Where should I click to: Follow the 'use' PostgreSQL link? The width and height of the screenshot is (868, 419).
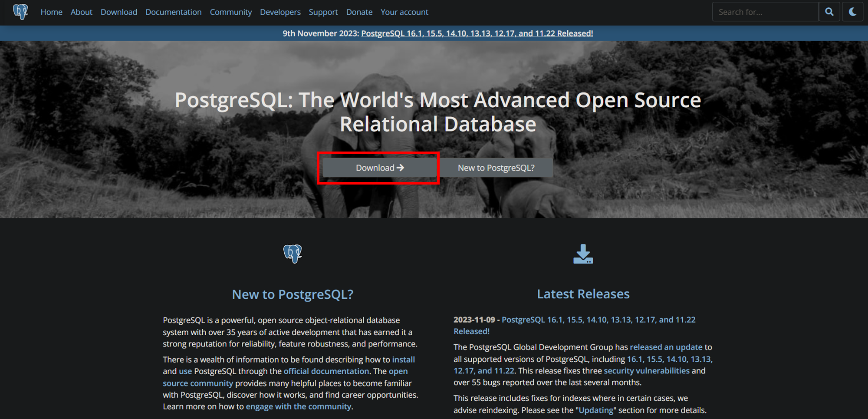click(185, 371)
